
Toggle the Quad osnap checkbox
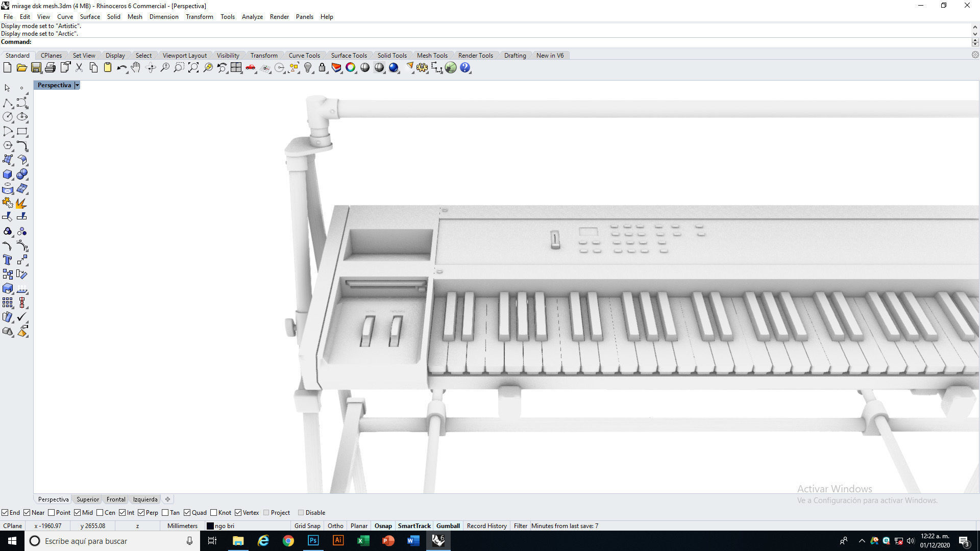(x=187, y=513)
